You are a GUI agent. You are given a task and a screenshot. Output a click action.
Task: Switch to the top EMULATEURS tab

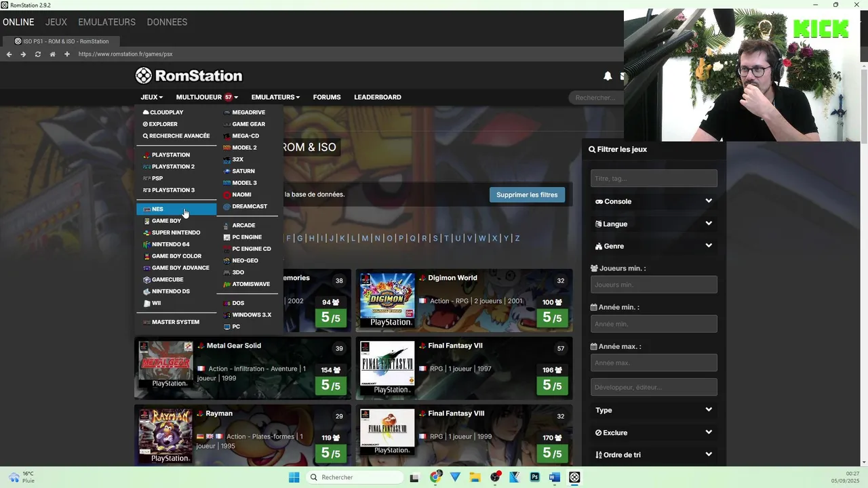(107, 22)
